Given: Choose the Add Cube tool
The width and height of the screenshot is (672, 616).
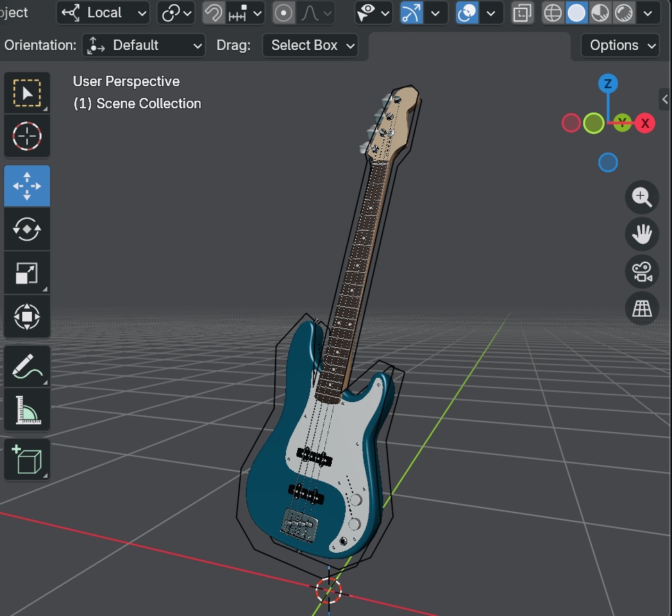Looking at the screenshot, I should click(x=26, y=460).
